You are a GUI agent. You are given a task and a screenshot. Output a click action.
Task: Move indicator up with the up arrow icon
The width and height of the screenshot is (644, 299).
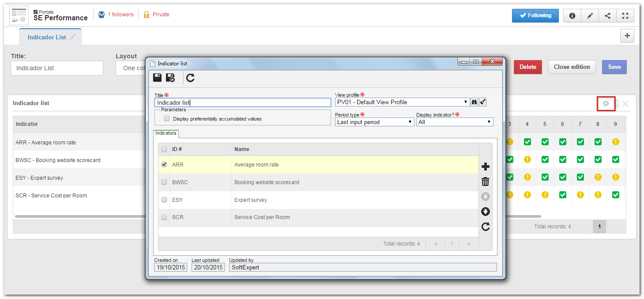(486, 197)
